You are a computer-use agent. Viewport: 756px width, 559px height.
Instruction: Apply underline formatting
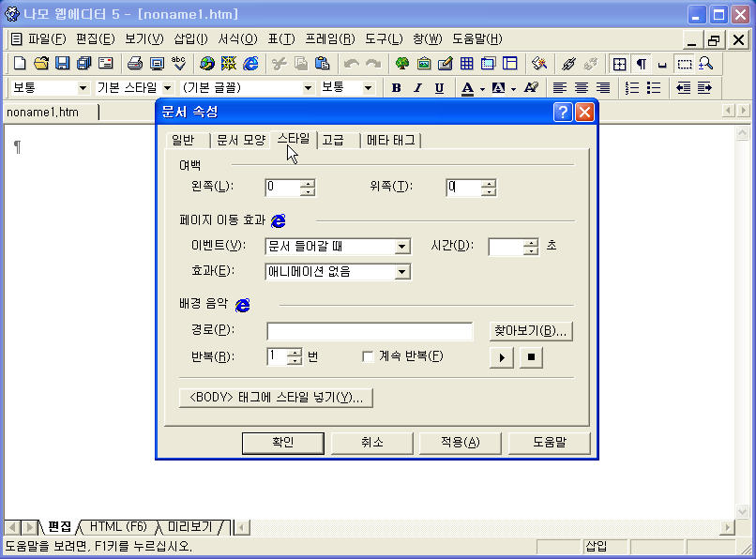pyautogui.click(x=439, y=88)
